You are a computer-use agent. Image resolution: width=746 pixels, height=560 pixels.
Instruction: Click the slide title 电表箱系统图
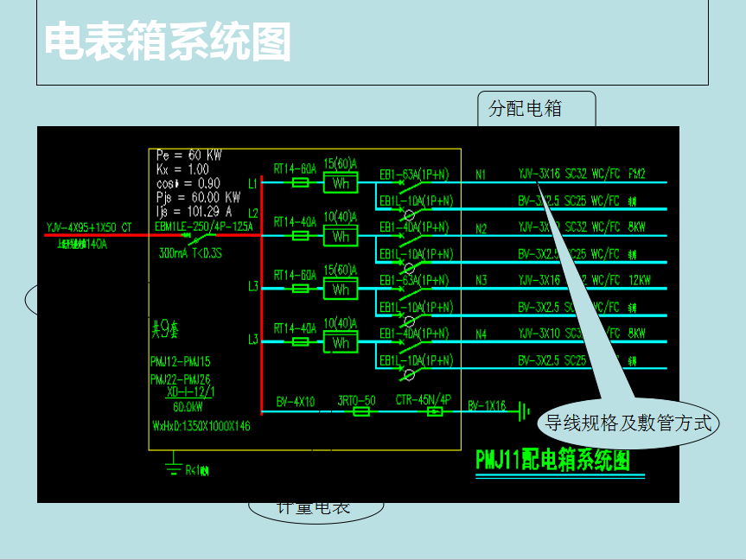tap(168, 41)
